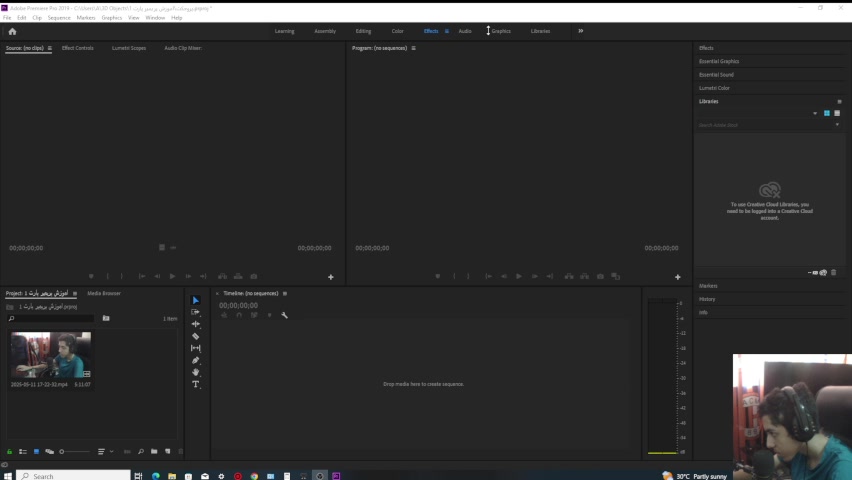Viewport: 852px width, 480px height.
Task: Open Source panel hamburger menu
Action: click(x=49, y=48)
